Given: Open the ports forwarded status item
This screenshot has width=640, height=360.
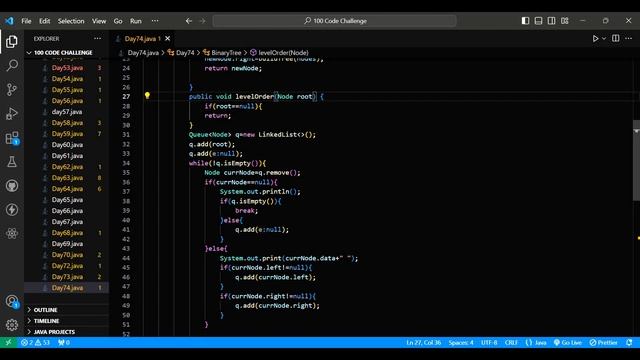Looking at the screenshot, I should 64,342.
